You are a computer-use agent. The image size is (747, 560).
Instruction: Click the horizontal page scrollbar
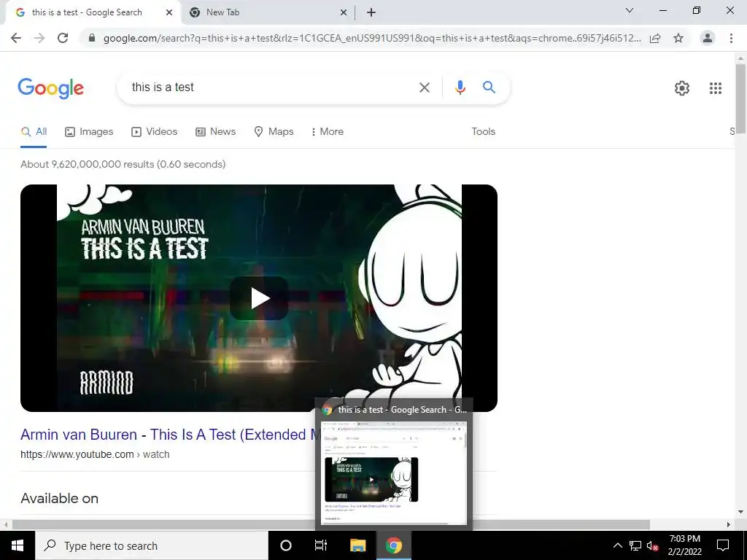click(x=331, y=525)
